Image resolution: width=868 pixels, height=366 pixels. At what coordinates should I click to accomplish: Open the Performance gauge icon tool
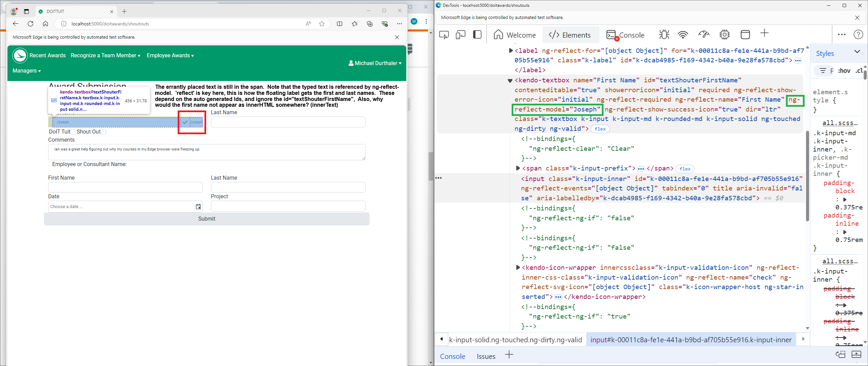704,35
